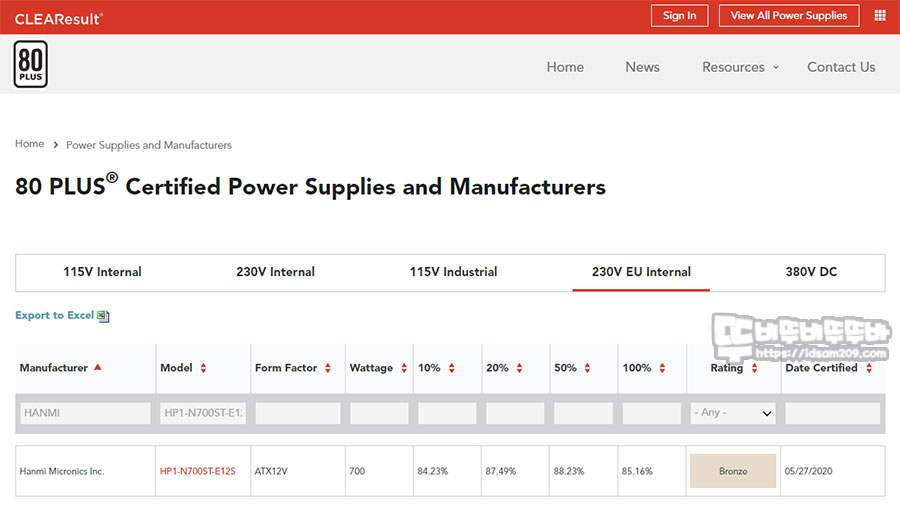The height and width of the screenshot is (508, 900).
Task: Click the page heading 80 PLUS Certified Power Supplies
Action: click(x=311, y=186)
